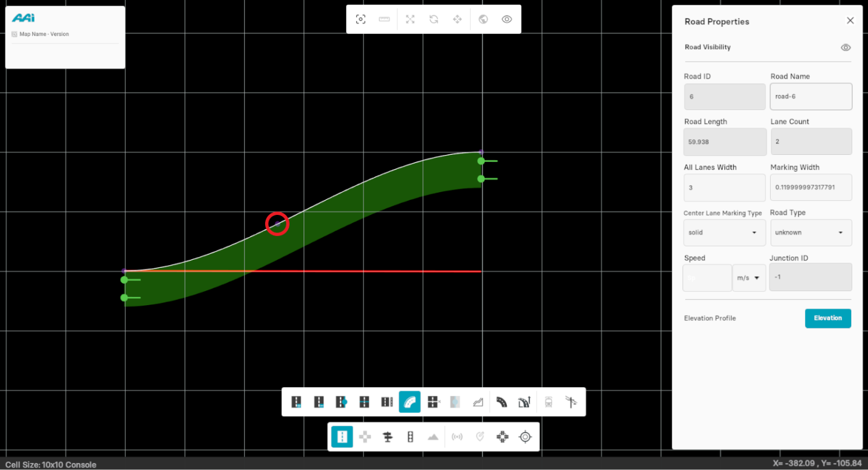
Task: Click the traffic light tool icon
Action: tap(410, 437)
